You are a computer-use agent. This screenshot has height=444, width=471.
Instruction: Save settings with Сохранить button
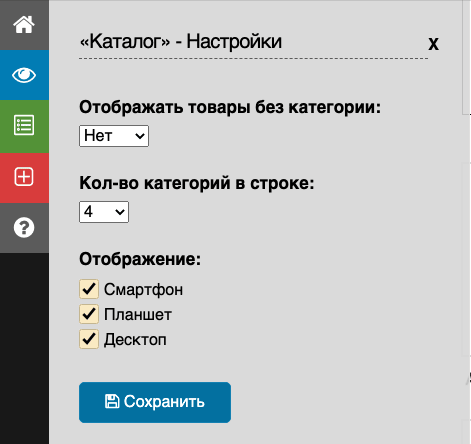[x=155, y=402]
